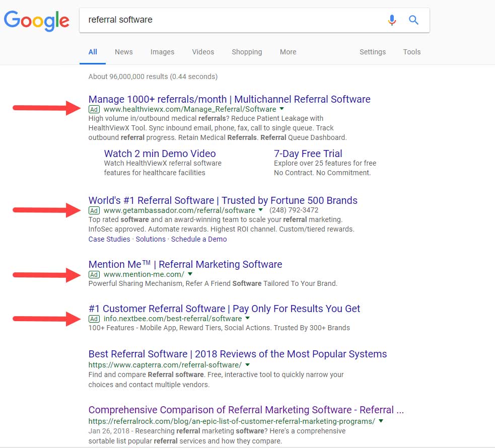The height and width of the screenshot is (448, 495).
Task: Open '7-Day Free Trial' sitelink
Action: coord(308,154)
